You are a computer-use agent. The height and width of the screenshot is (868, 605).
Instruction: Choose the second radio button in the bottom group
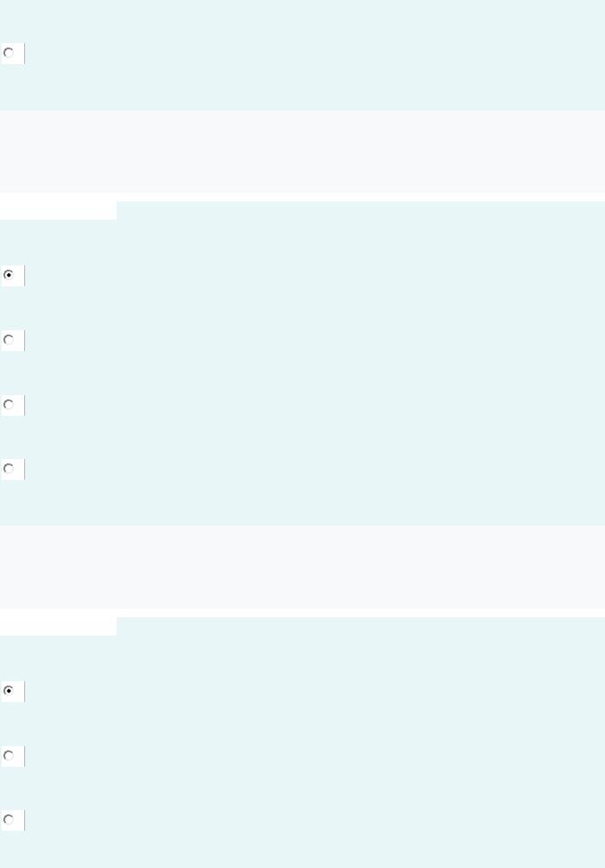click(x=9, y=756)
